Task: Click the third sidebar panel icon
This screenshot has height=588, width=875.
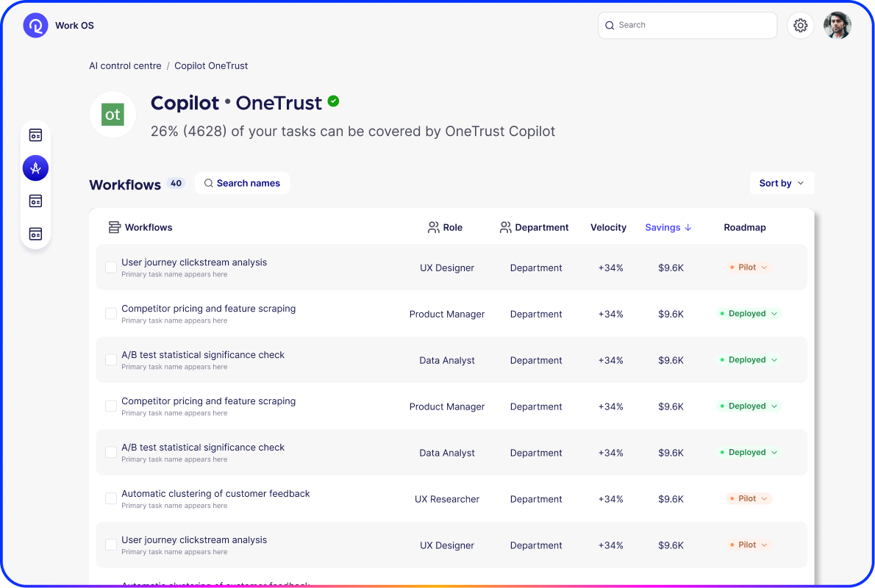Action: (x=35, y=201)
